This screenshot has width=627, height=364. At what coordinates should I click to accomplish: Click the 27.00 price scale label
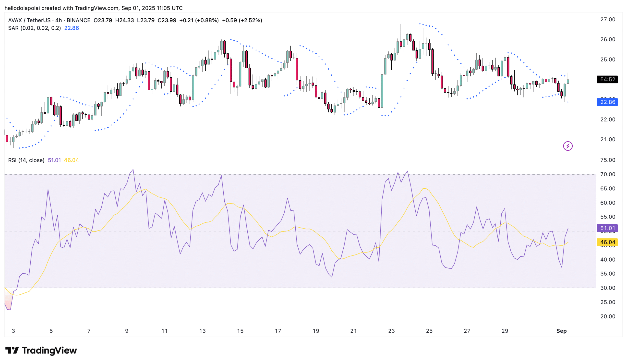[608, 19]
